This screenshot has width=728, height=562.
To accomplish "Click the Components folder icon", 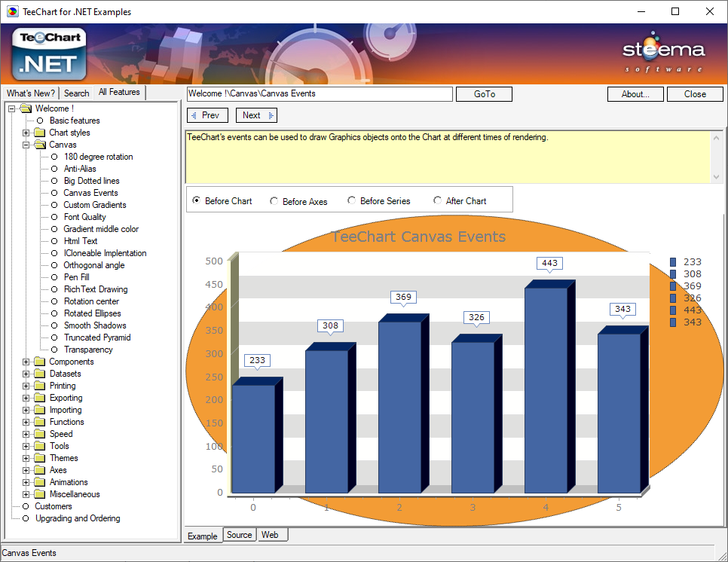I will point(40,362).
